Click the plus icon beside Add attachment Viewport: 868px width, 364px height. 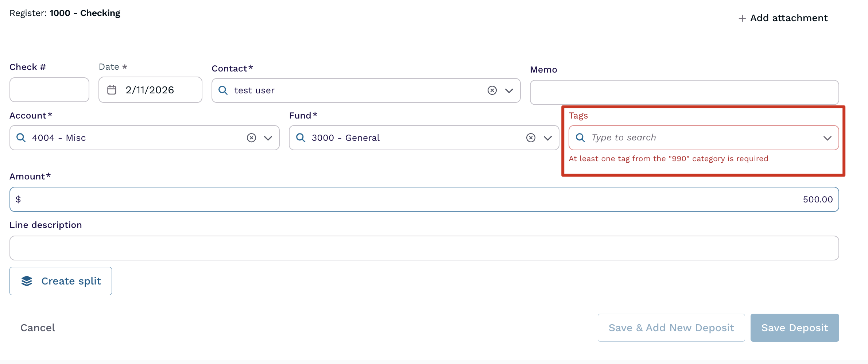742,18
